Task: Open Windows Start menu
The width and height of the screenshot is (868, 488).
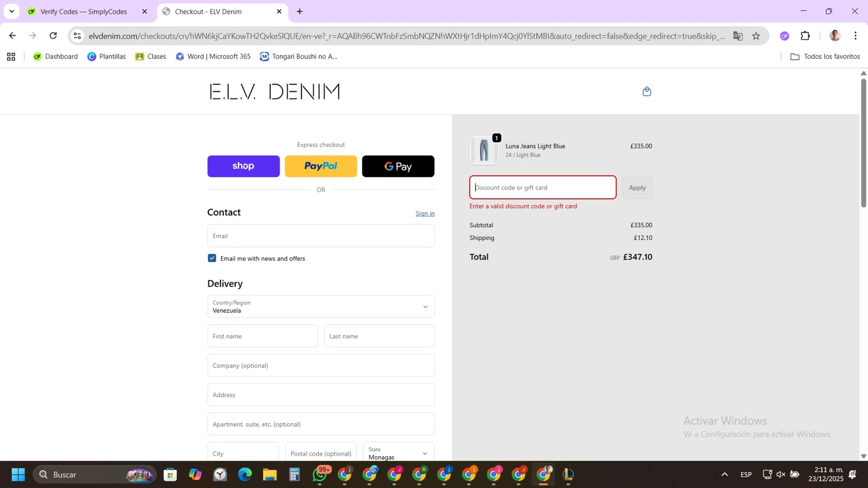Action: point(18,475)
